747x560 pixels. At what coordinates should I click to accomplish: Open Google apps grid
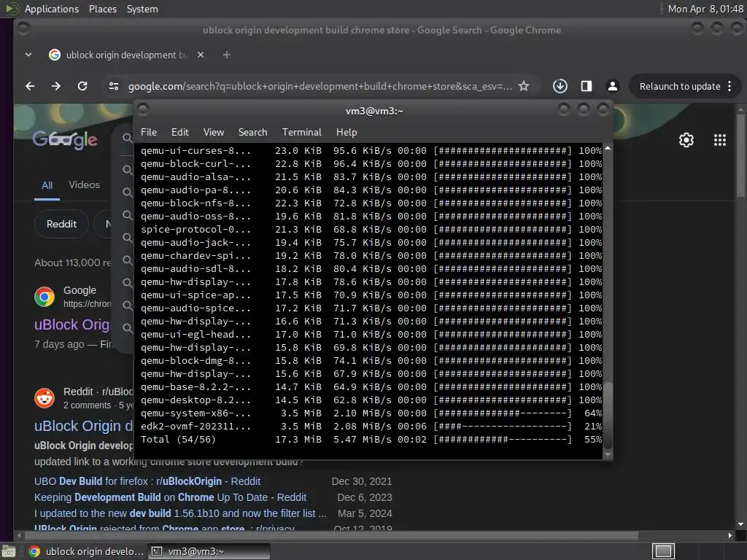719,140
